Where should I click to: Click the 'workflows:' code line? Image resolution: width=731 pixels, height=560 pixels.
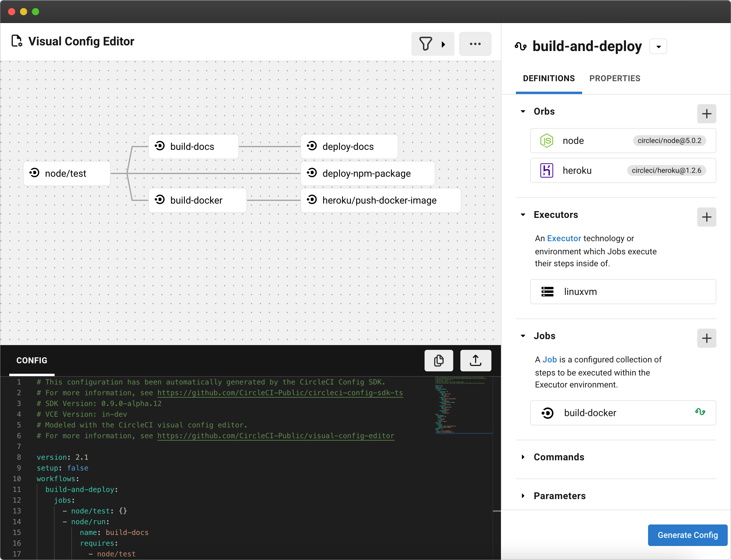[x=58, y=479]
